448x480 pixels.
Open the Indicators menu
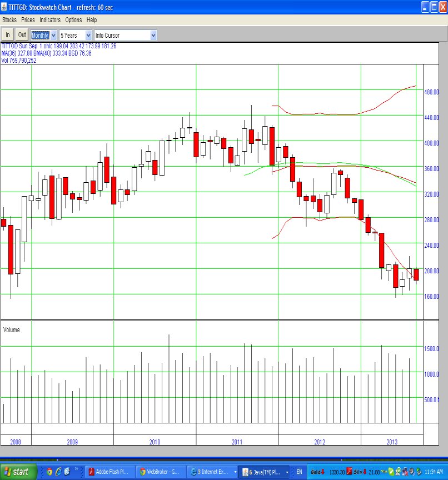(x=50, y=20)
